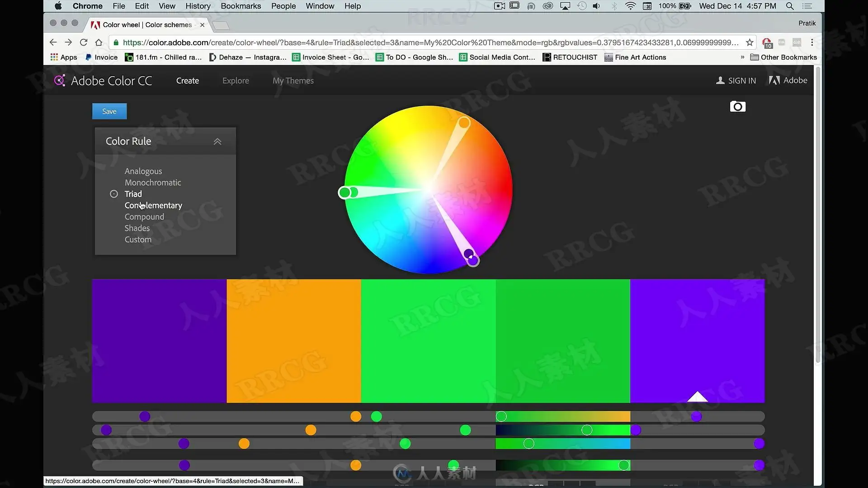
Task: Select the Shades color rule
Action: click(137, 228)
